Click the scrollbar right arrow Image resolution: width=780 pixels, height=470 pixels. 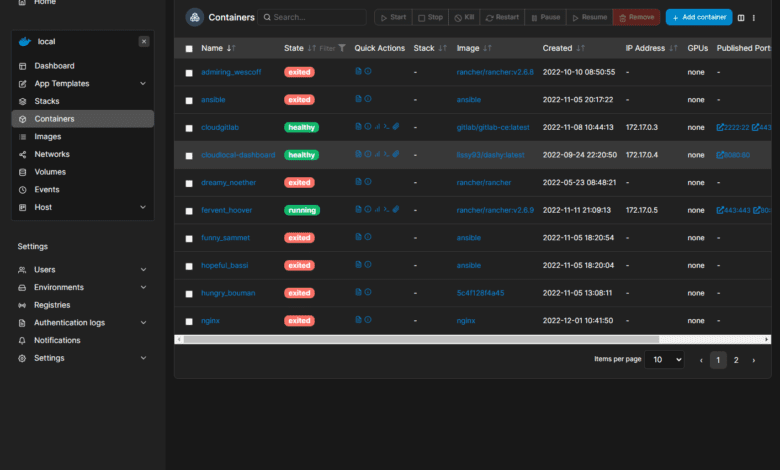click(x=767, y=339)
